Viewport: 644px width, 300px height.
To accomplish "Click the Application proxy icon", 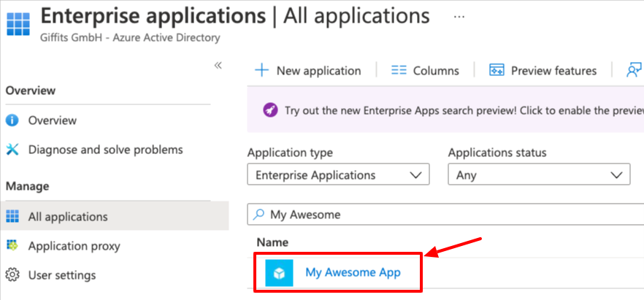I will 12,246.
